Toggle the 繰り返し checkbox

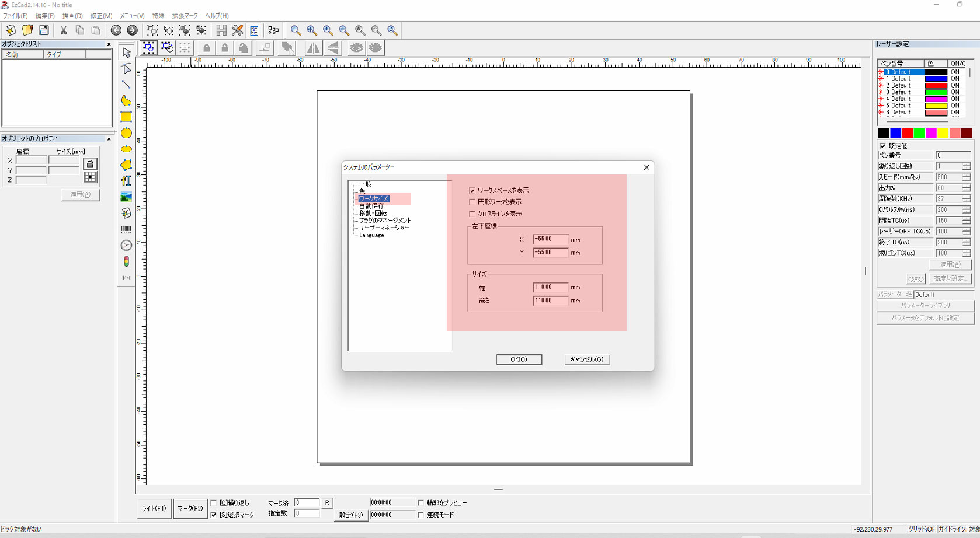click(214, 503)
